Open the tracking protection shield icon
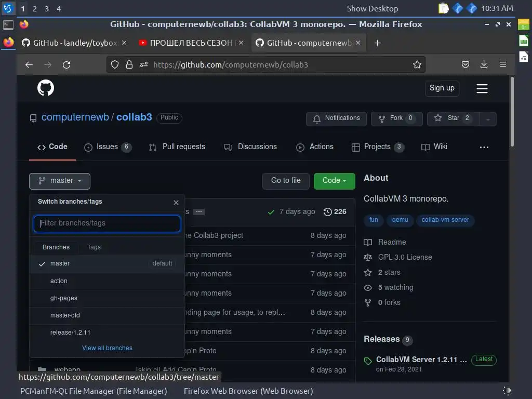The image size is (532, 399). [115, 64]
